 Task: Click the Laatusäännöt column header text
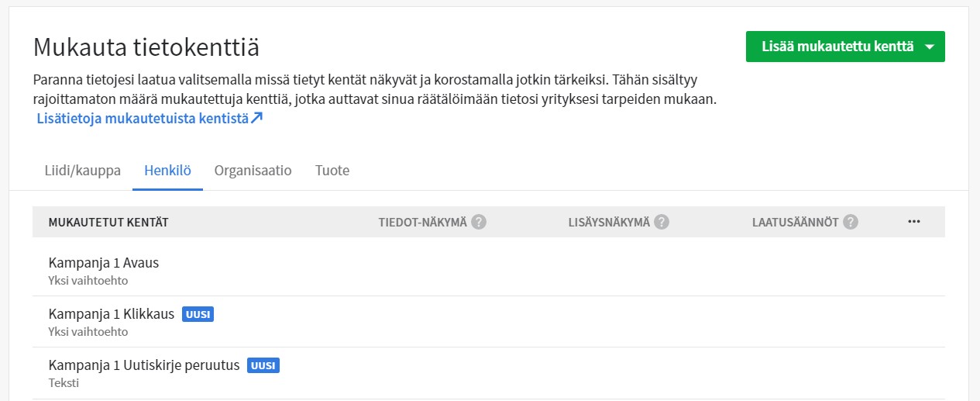pyautogui.click(x=796, y=223)
